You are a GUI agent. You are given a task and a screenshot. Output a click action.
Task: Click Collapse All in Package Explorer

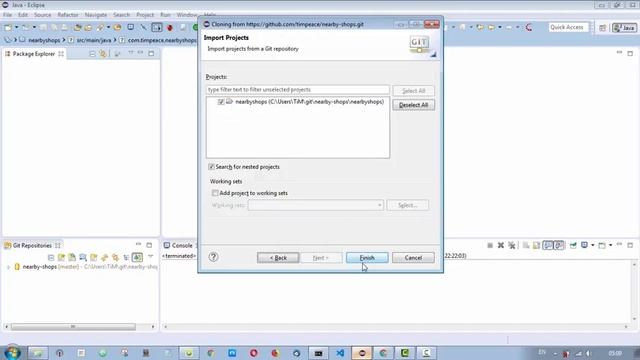click(x=92, y=53)
